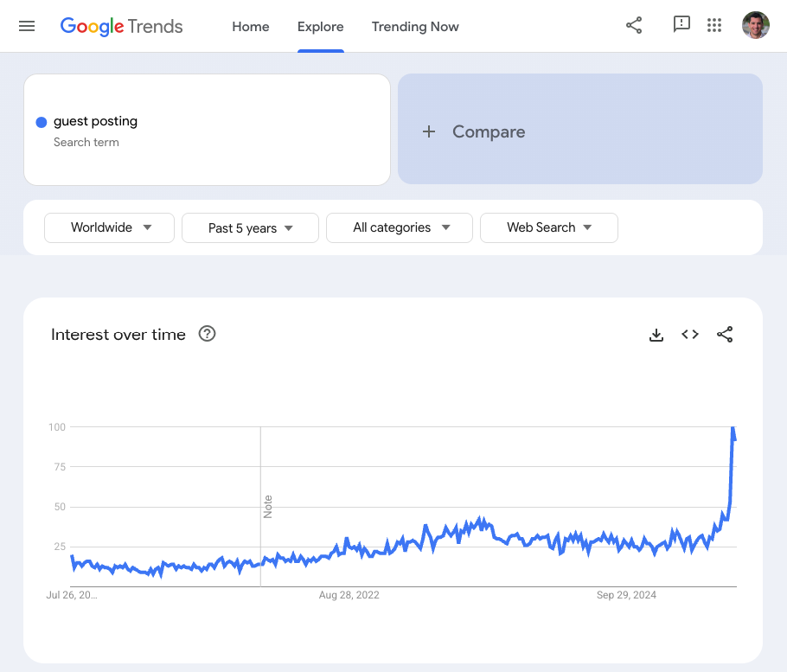
Task: Share the interest over time chart
Action: point(725,335)
